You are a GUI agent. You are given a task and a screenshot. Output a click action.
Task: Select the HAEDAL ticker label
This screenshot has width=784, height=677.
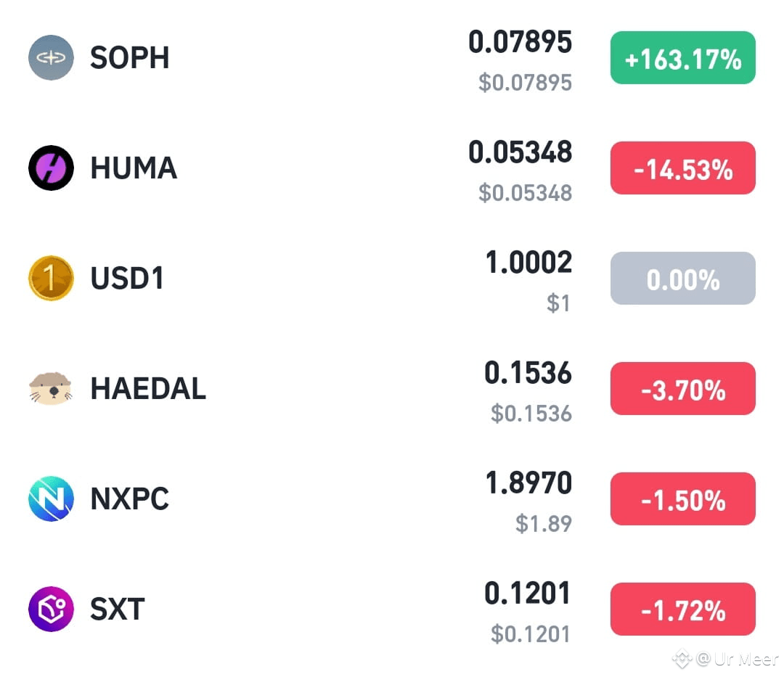coord(148,388)
